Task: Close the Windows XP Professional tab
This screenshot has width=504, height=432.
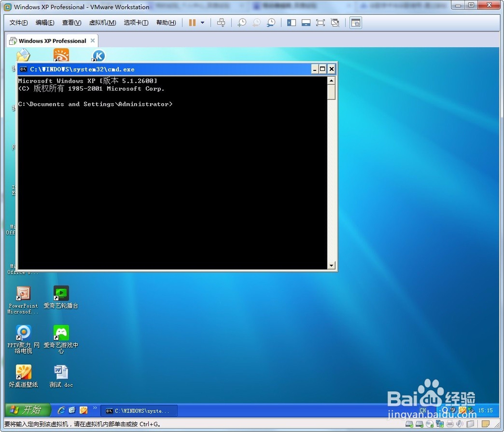Action: (93, 40)
